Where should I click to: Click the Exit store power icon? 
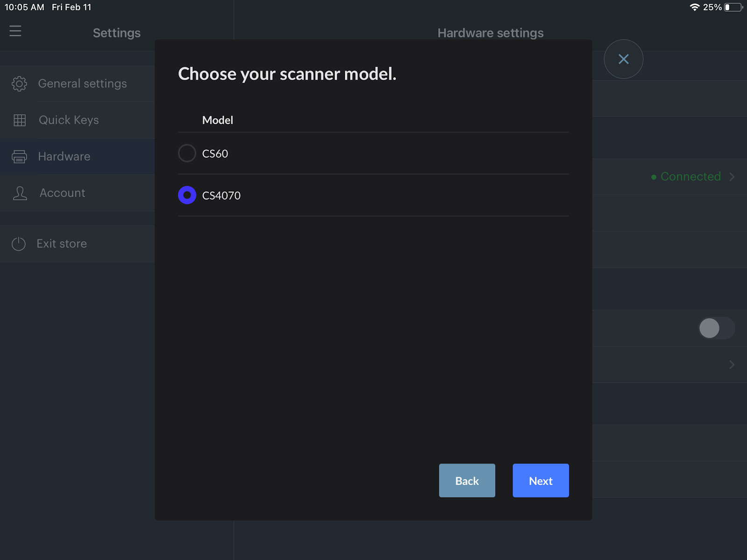click(x=19, y=244)
